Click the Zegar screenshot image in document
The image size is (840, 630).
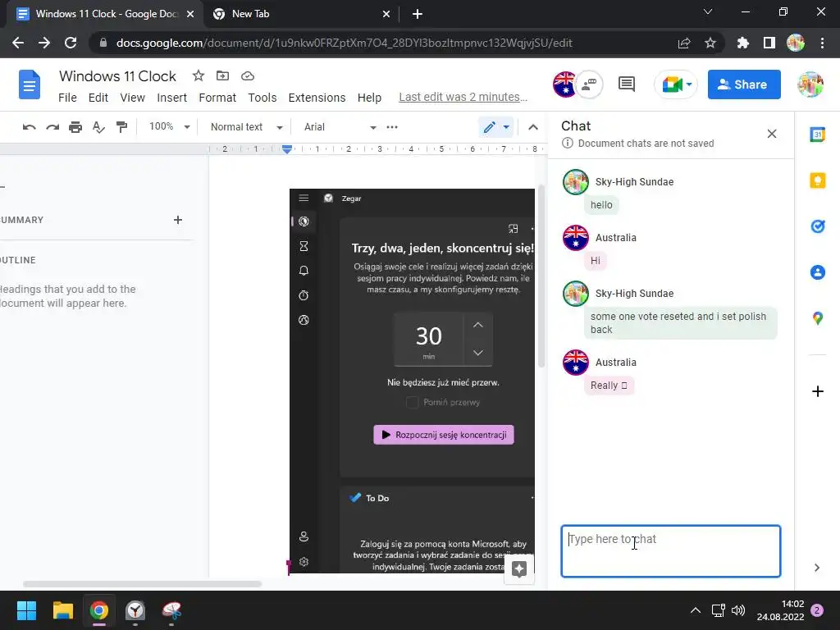click(412, 381)
